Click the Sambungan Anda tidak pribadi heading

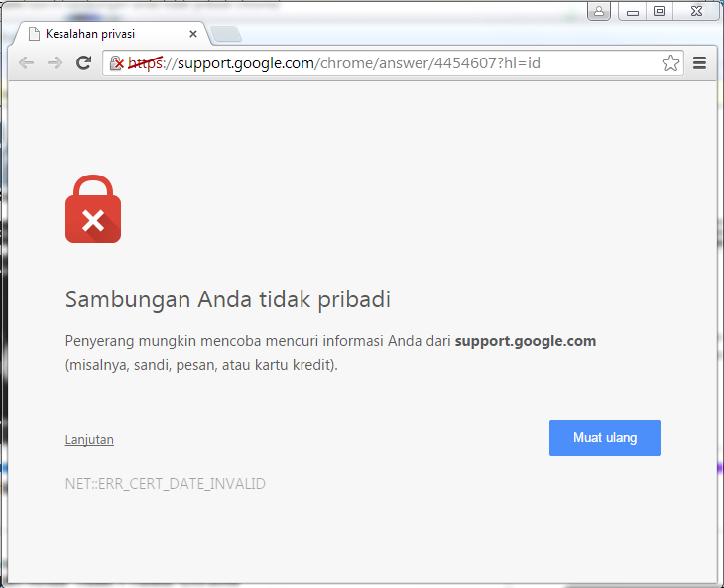(x=228, y=299)
